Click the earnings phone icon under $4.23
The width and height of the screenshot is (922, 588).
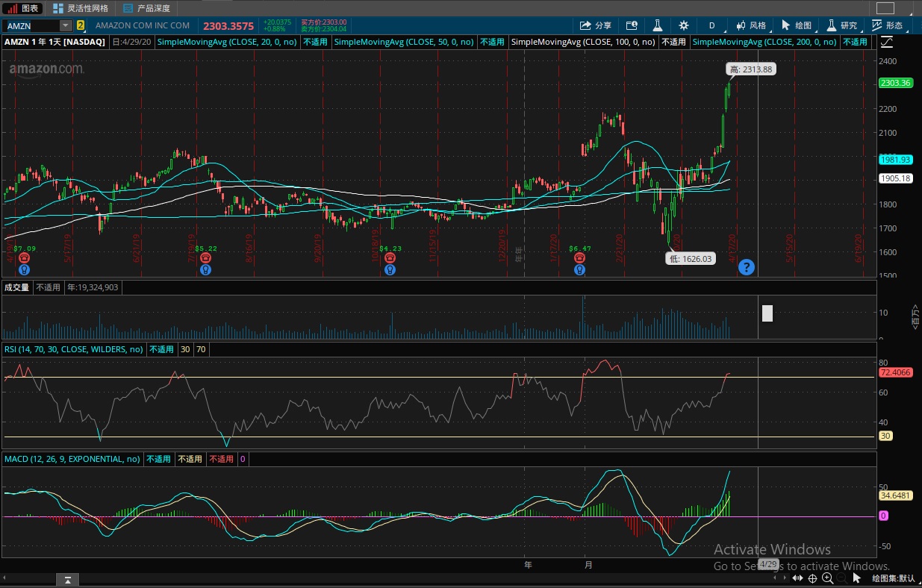pos(390,257)
